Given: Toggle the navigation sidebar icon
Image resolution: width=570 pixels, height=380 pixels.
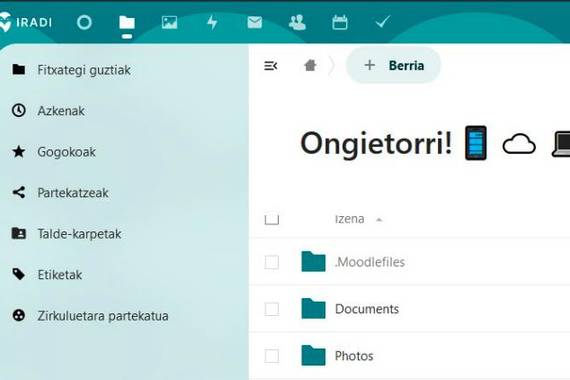Looking at the screenshot, I should 270,66.
